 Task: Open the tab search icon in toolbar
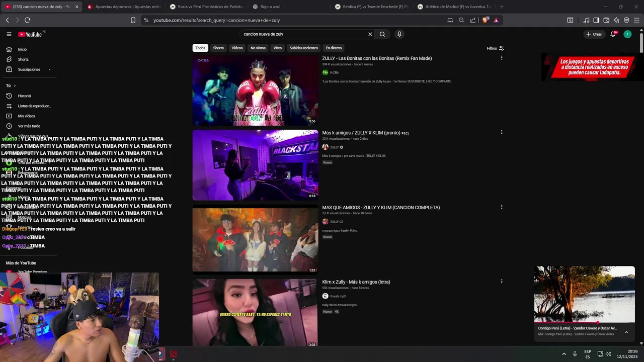pyautogui.click(x=570, y=20)
